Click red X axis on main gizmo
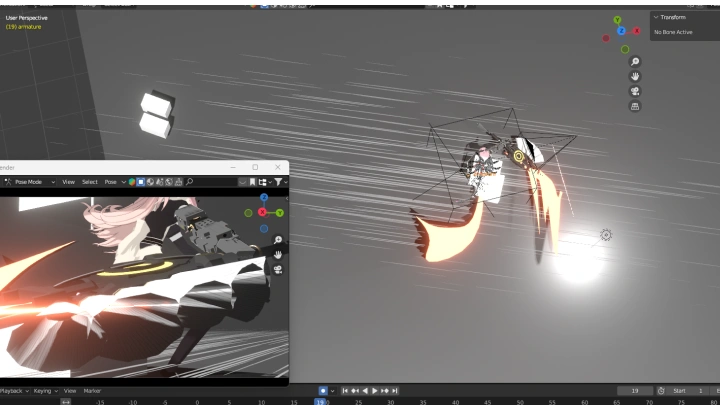This screenshot has width=720, height=405. pyautogui.click(x=636, y=31)
